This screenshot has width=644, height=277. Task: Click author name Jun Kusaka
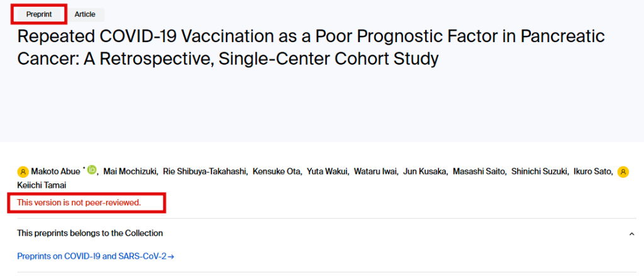(425, 171)
